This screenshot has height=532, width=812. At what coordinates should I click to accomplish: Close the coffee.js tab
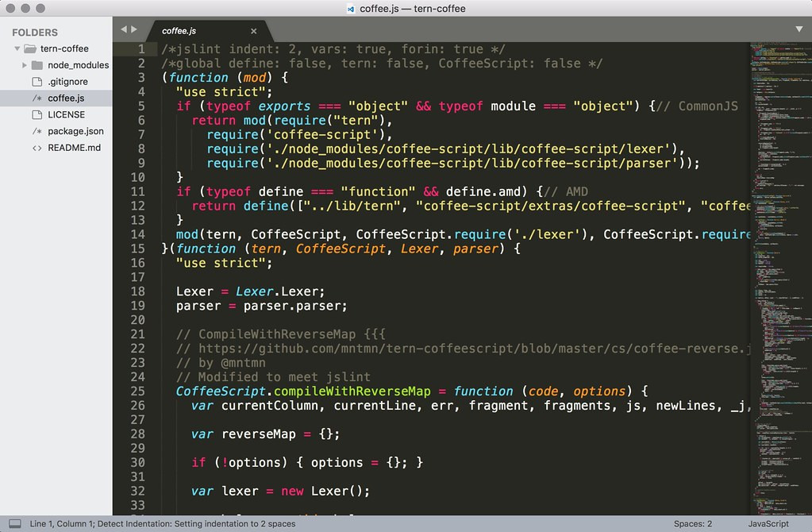click(254, 31)
